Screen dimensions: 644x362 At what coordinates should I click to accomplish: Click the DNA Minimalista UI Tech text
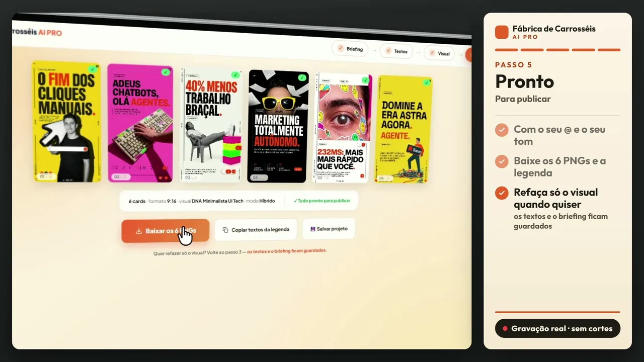[218, 201]
